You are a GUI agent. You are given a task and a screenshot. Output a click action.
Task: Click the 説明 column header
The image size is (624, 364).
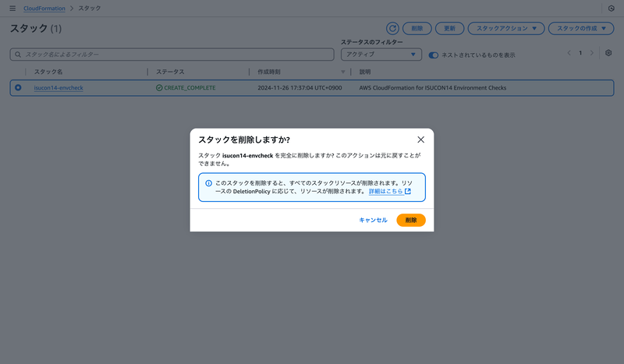pos(365,72)
